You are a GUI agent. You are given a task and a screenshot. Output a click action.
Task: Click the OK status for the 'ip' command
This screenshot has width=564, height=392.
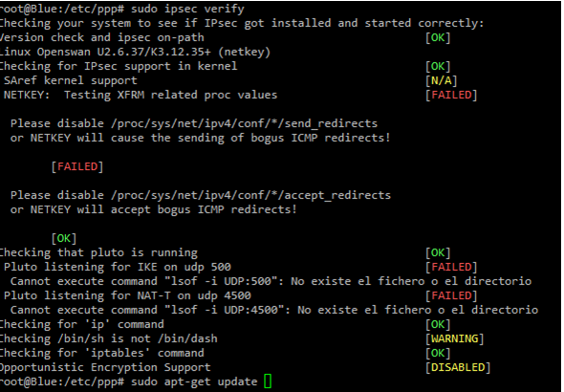[x=438, y=324]
